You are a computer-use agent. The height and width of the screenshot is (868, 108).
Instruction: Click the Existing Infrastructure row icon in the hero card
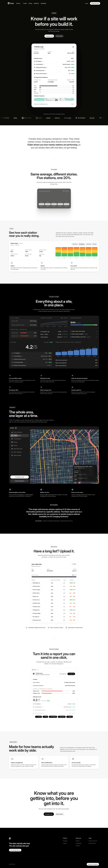tap(35, 67)
